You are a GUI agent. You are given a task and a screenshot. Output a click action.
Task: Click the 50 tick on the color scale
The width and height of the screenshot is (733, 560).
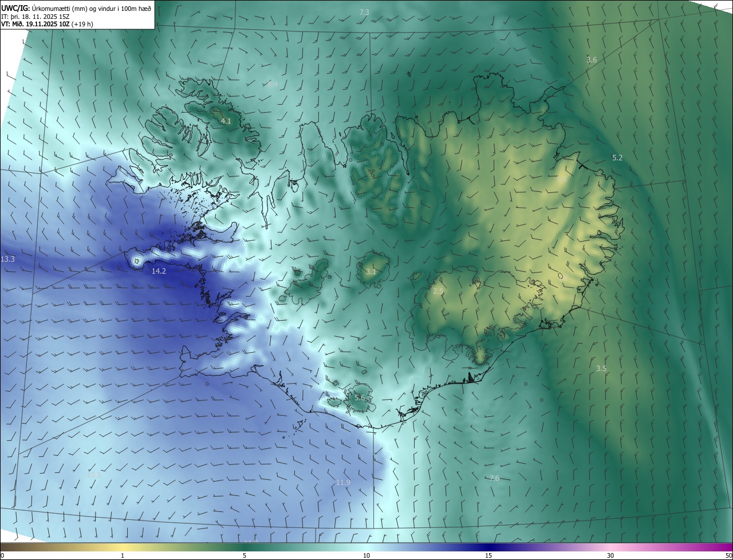(x=728, y=555)
